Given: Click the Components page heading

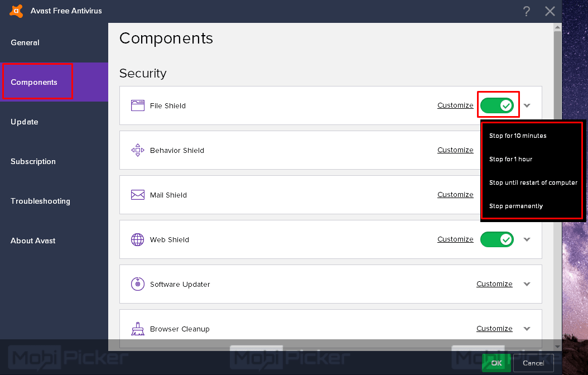Looking at the screenshot, I should pyautogui.click(x=166, y=39).
